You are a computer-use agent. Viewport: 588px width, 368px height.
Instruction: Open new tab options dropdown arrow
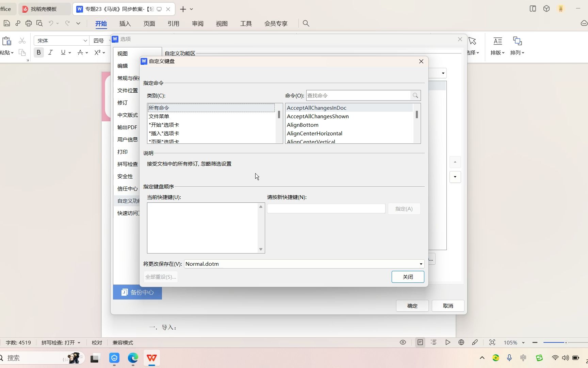pos(192,9)
